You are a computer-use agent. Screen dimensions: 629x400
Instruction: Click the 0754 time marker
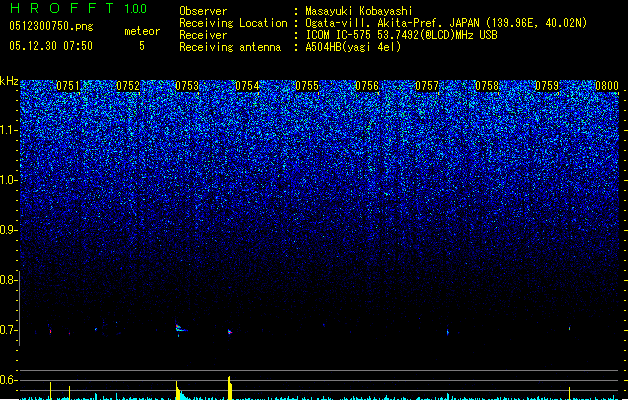click(x=248, y=86)
